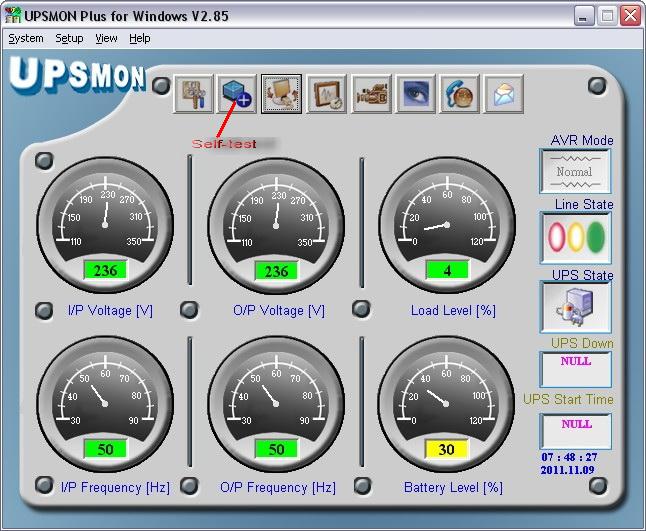
Task: Click the open envelope mail icon
Action: coord(504,94)
